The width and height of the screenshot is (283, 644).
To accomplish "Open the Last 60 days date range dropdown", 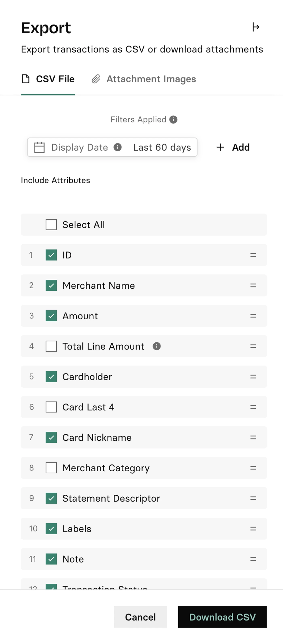I will pos(162,147).
